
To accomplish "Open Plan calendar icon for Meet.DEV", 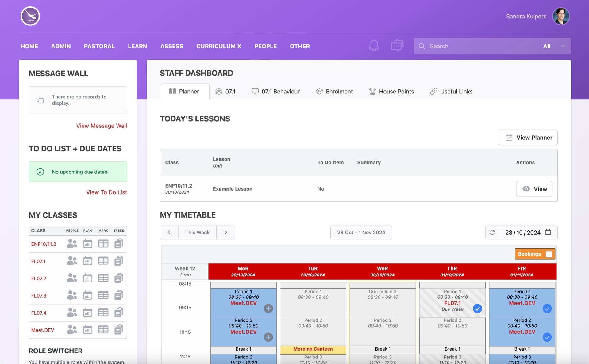I will click(x=88, y=330).
